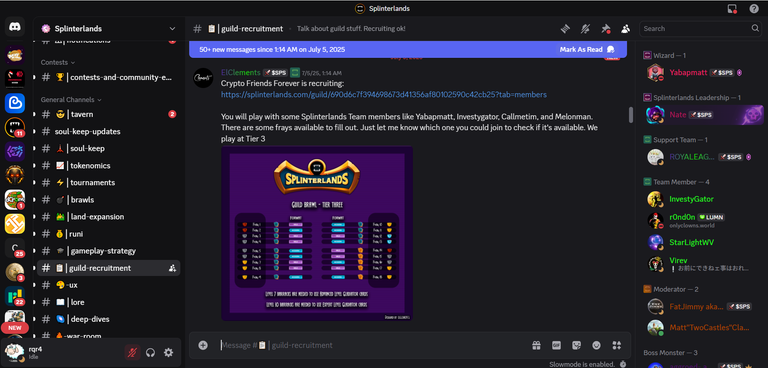
Task: Click Mark As Read button
Action: point(586,49)
